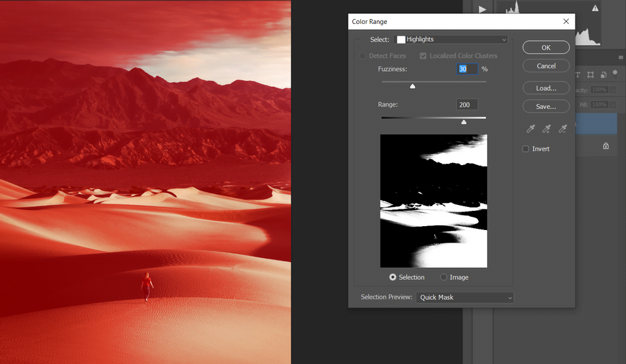Choose the Selection preview radio button
This screenshot has width=626, height=364.
pyautogui.click(x=392, y=277)
